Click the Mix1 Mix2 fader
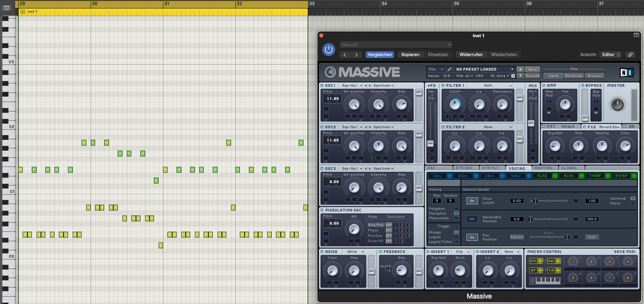 531,123
